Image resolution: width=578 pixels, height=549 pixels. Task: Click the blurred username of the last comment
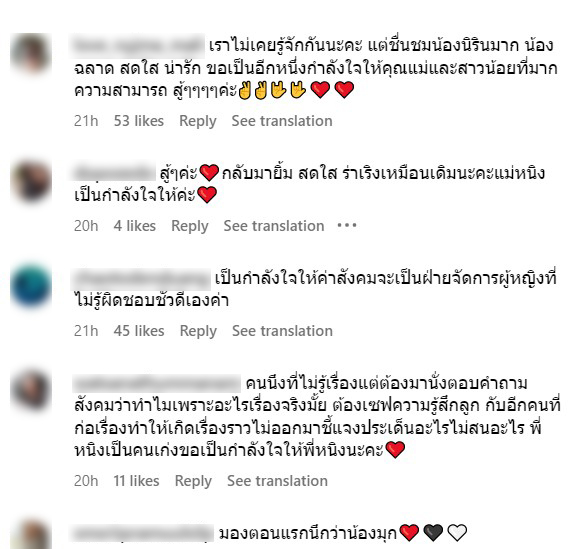(142, 533)
